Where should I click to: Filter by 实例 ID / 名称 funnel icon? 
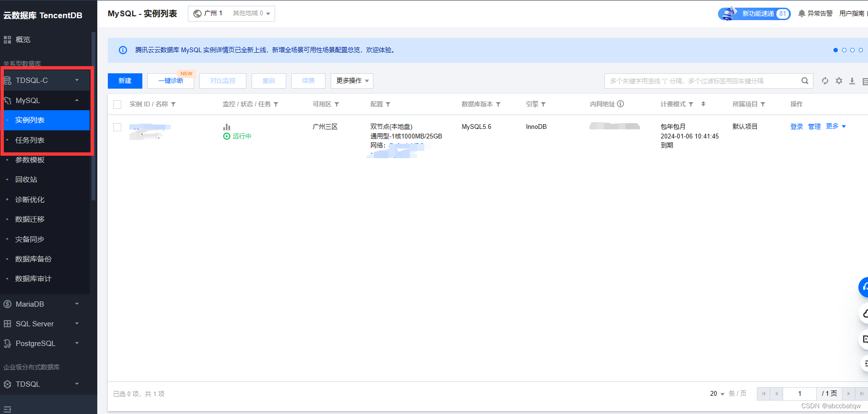(173, 104)
